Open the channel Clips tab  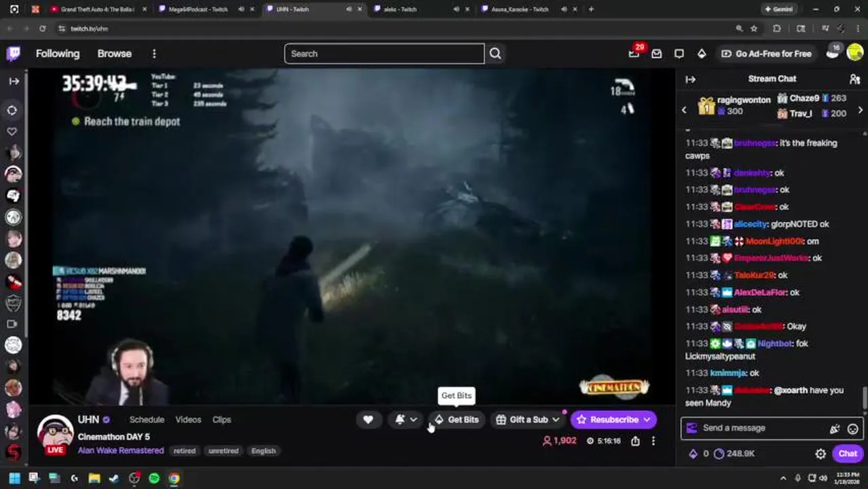tap(221, 420)
